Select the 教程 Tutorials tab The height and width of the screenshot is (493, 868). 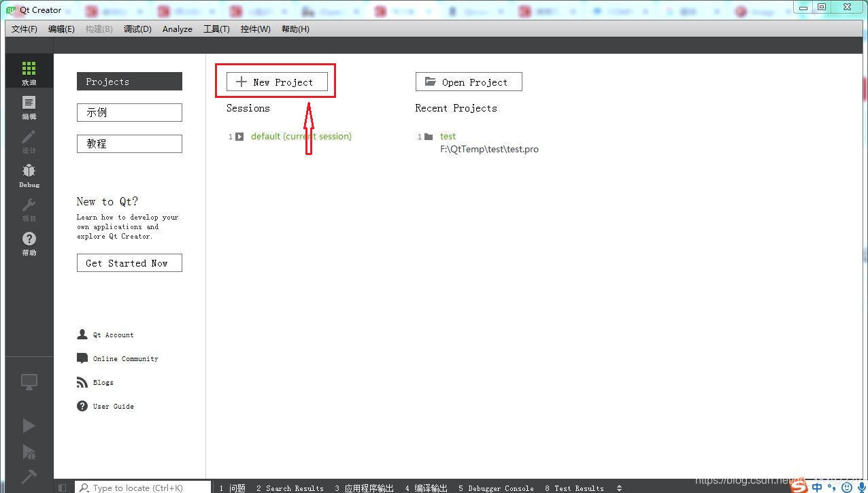coord(129,144)
